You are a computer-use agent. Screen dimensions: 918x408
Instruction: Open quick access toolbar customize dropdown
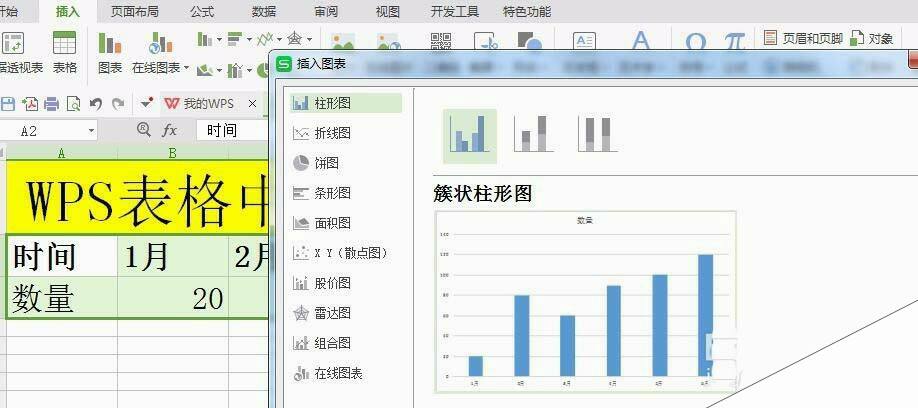coord(146,104)
